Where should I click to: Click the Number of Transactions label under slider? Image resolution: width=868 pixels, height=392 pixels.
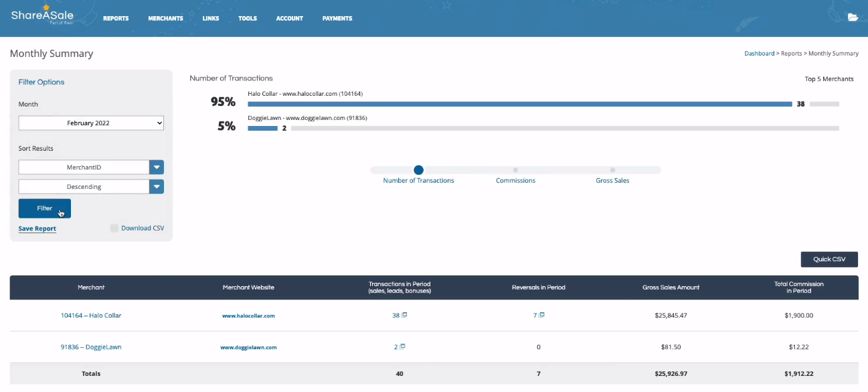[418, 181]
